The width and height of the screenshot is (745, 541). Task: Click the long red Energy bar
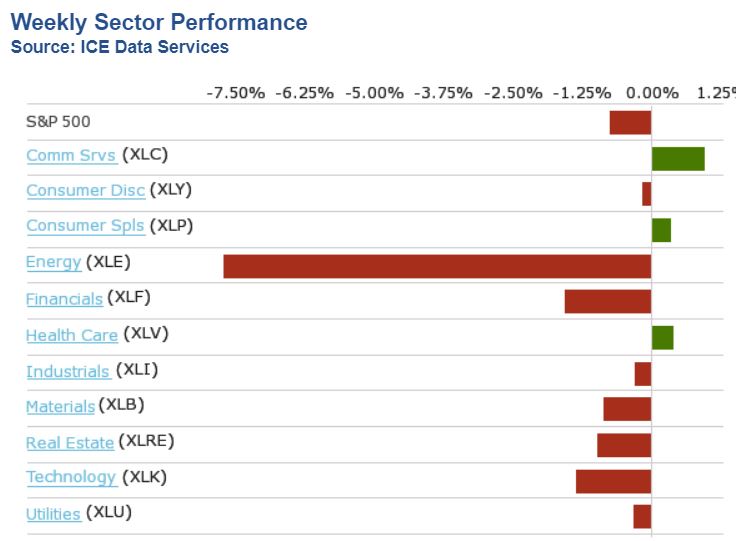click(x=437, y=266)
